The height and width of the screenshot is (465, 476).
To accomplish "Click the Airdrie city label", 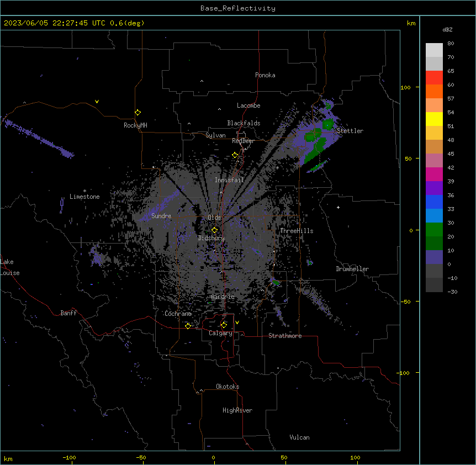I will tap(223, 297).
